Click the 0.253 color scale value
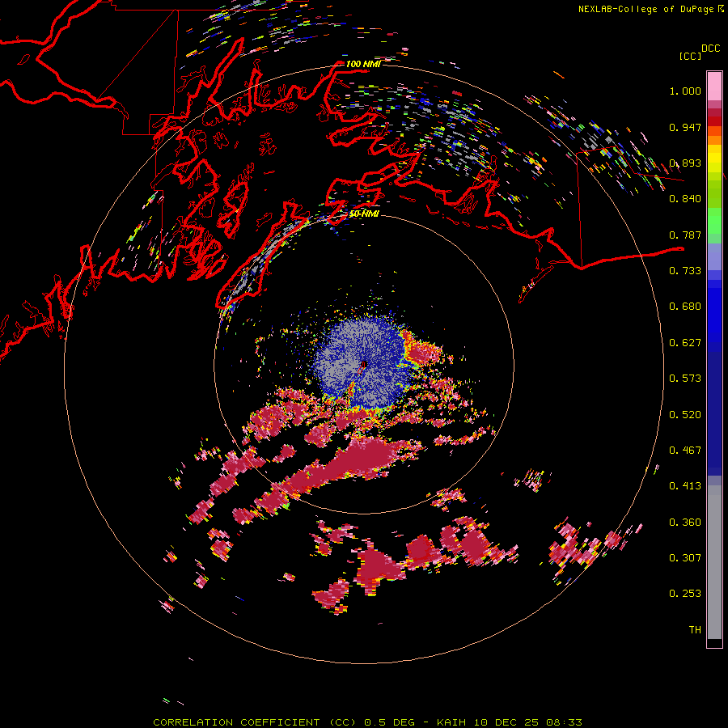Viewport: 728px width, 728px height. tap(685, 594)
